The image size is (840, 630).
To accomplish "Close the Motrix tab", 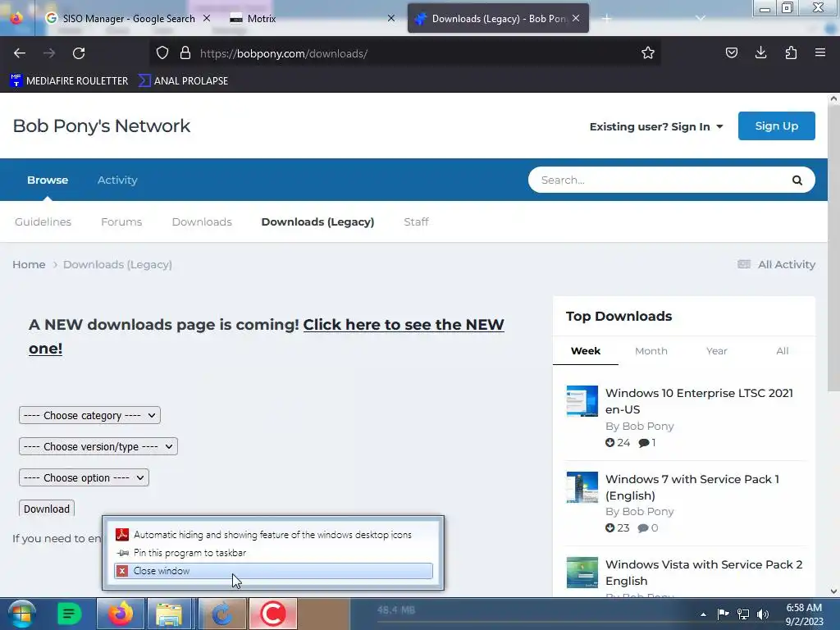I will pos(391,18).
